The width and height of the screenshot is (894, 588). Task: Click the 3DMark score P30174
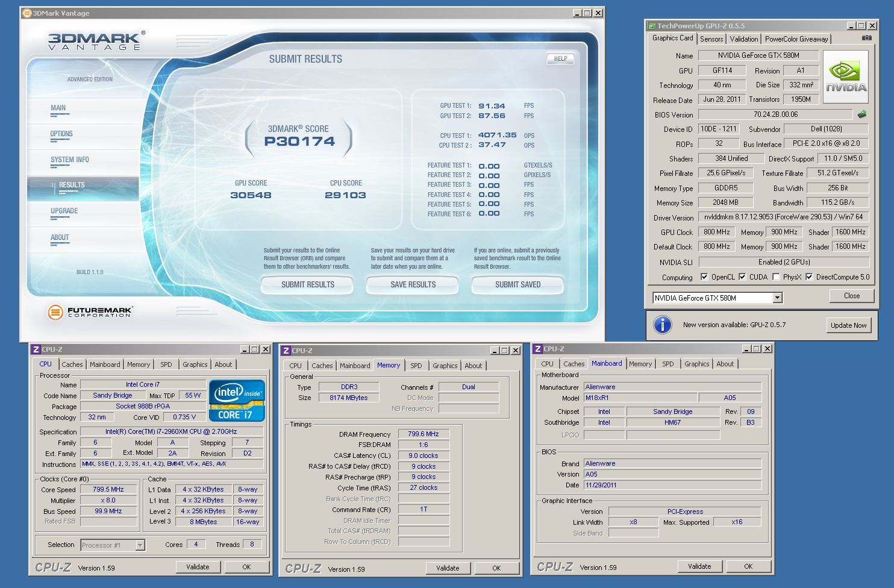tap(299, 142)
